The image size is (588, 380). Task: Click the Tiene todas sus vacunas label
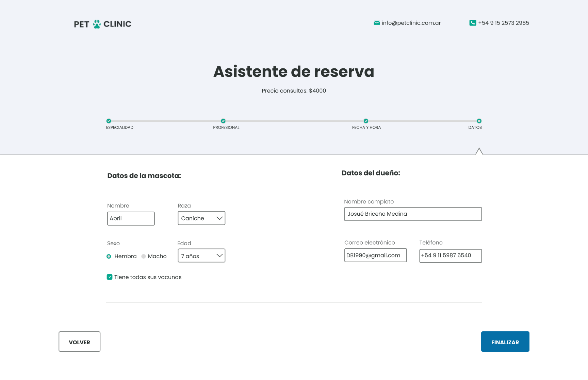pos(148,277)
